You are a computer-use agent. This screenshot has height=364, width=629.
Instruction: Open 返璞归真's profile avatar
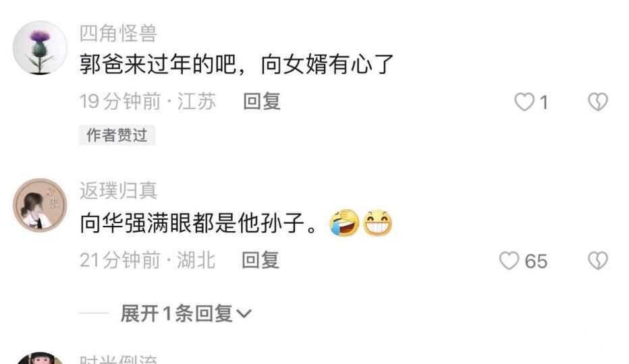pos(40,205)
